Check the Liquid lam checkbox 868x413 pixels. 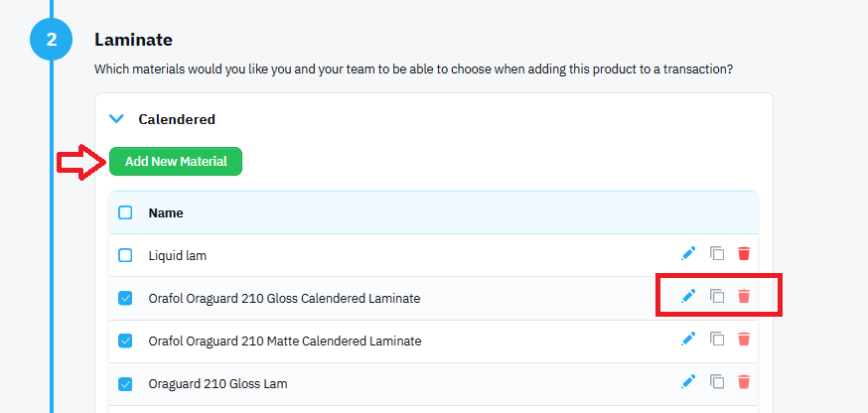[x=126, y=255]
